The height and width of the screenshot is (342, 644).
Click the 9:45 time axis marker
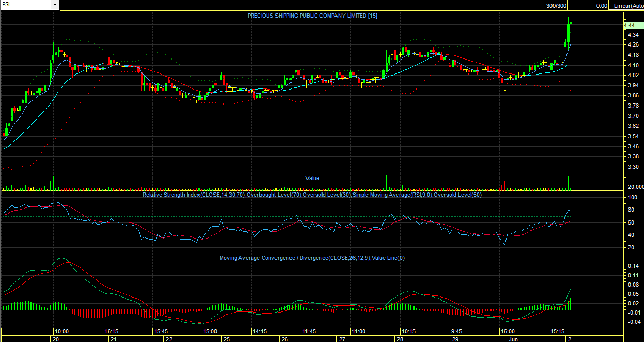[456, 331]
